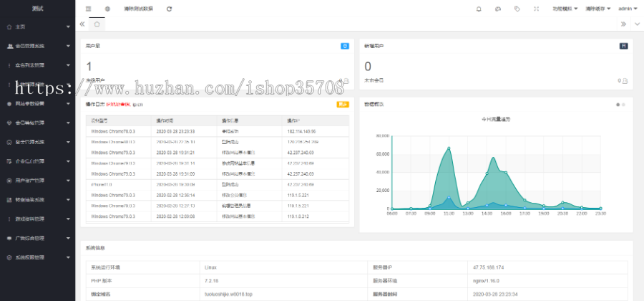
Task: Expand the 会员管理系统 menu arrow
Action: 68,46
